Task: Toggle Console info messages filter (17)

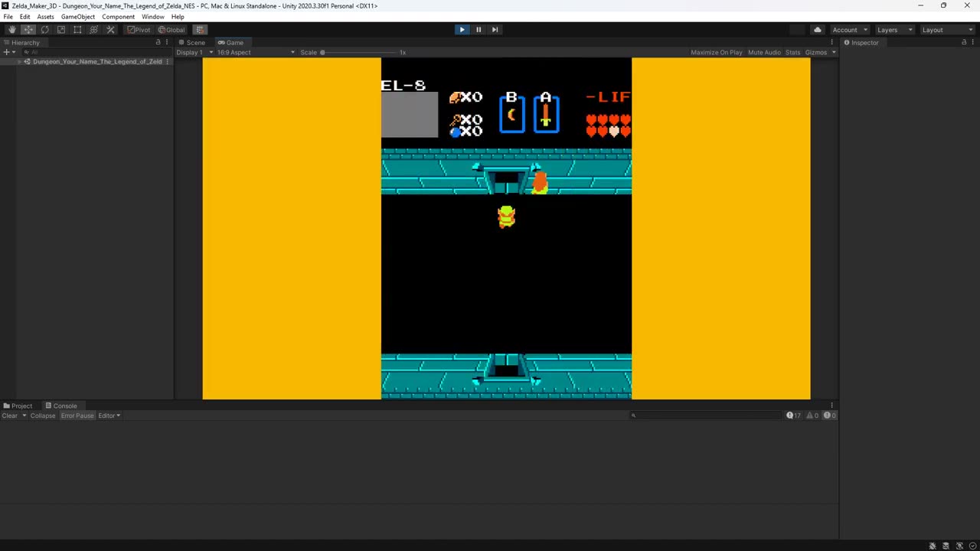Action: tap(793, 416)
